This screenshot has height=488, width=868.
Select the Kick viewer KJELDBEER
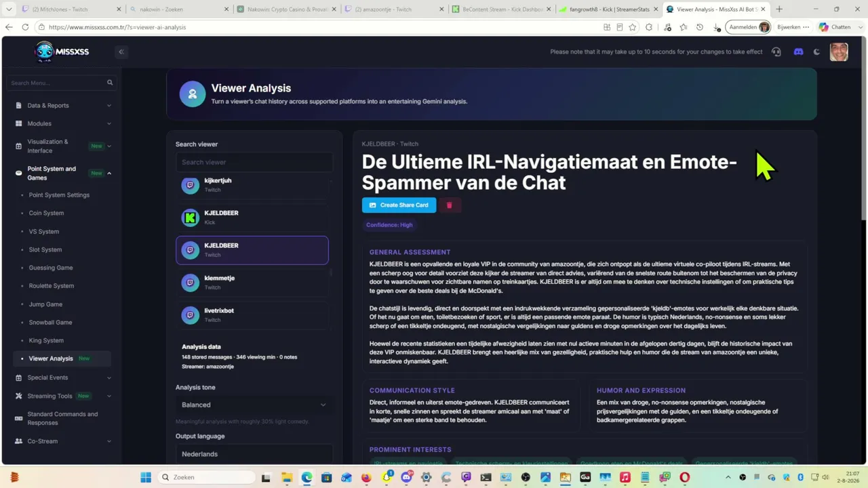(x=252, y=218)
